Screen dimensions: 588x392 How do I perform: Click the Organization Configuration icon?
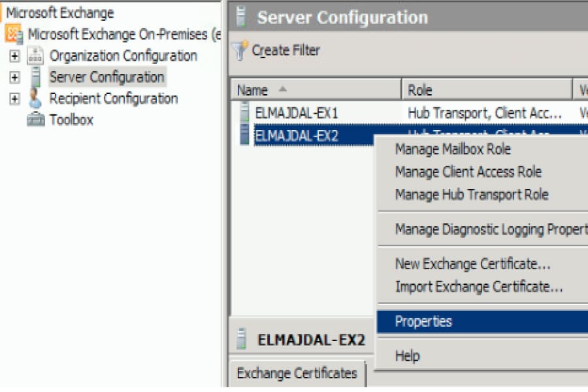point(36,56)
